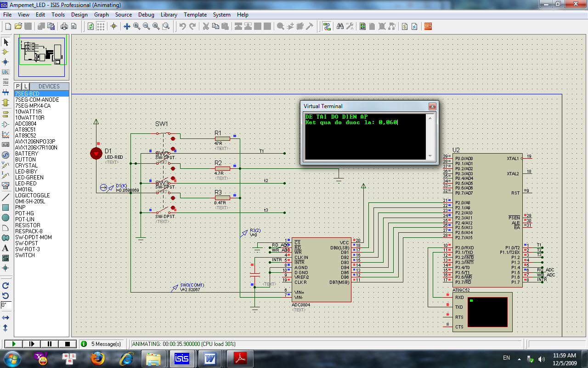Select the Component mode tool
Viewport: 588px width, 368px height.
pos(6,52)
